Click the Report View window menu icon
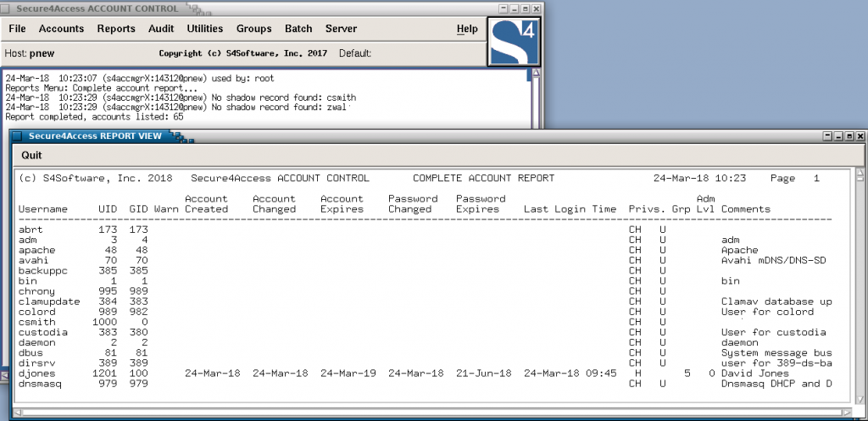 coord(17,136)
